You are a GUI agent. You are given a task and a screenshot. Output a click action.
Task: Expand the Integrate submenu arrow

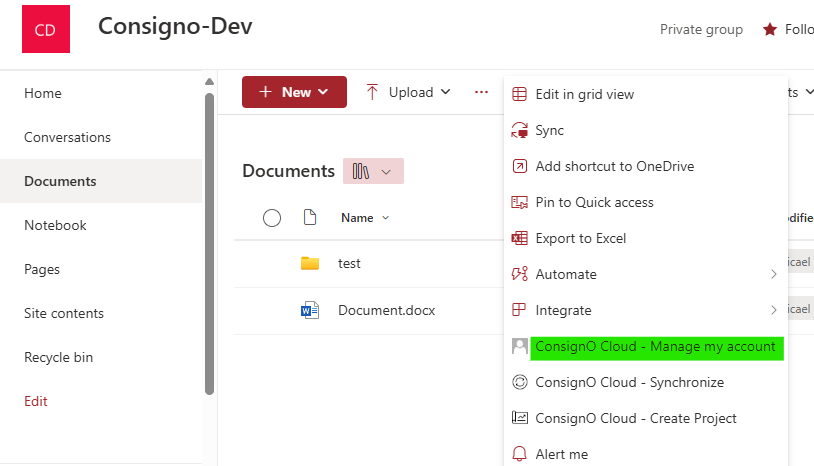(x=774, y=310)
